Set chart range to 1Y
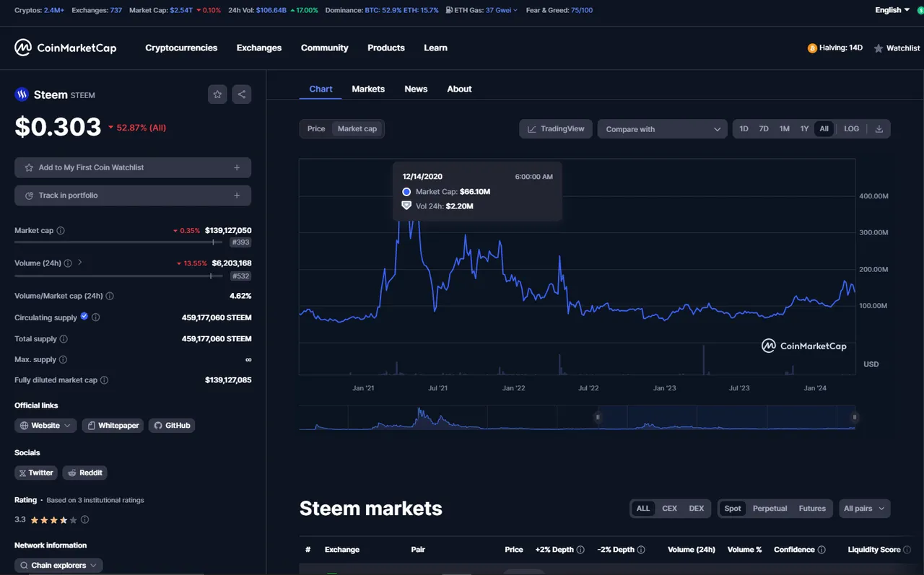 tap(804, 129)
